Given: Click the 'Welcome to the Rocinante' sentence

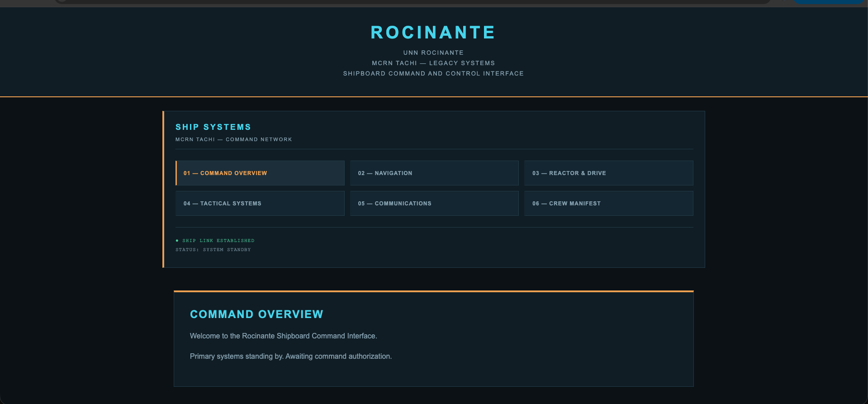Looking at the screenshot, I should pos(284,336).
